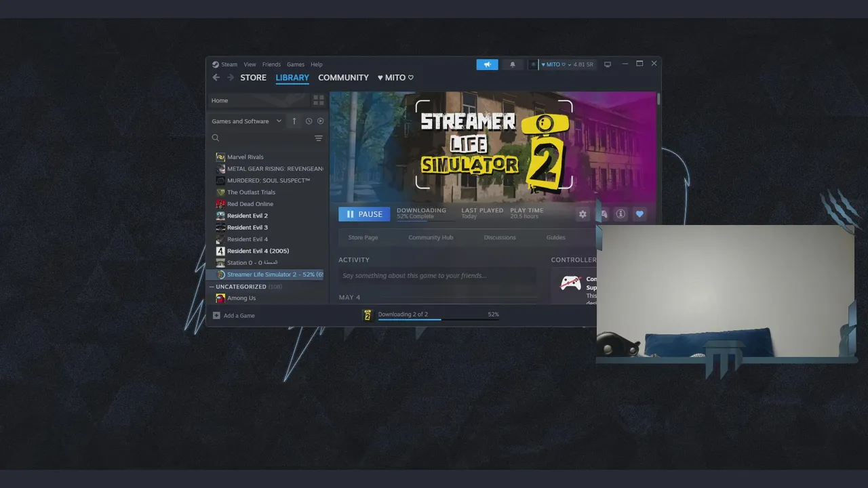Add game to favorites with heart icon

(639, 214)
